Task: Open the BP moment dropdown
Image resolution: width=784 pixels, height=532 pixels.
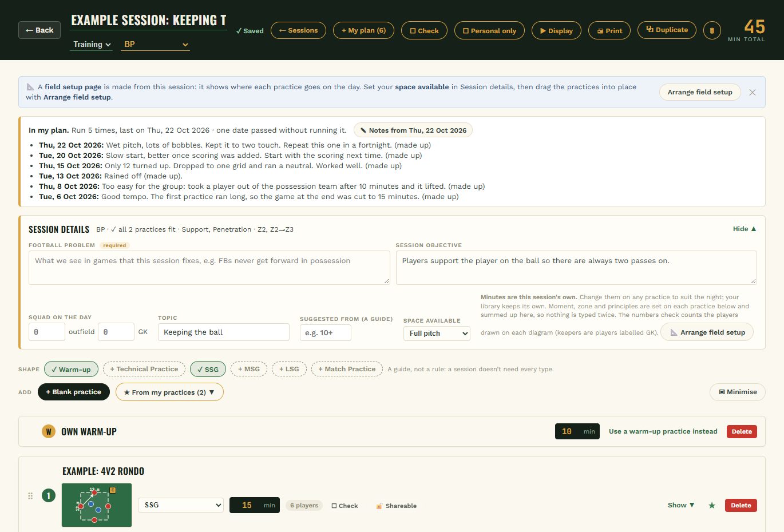Action: pyautogui.click(x=155, y=44)
